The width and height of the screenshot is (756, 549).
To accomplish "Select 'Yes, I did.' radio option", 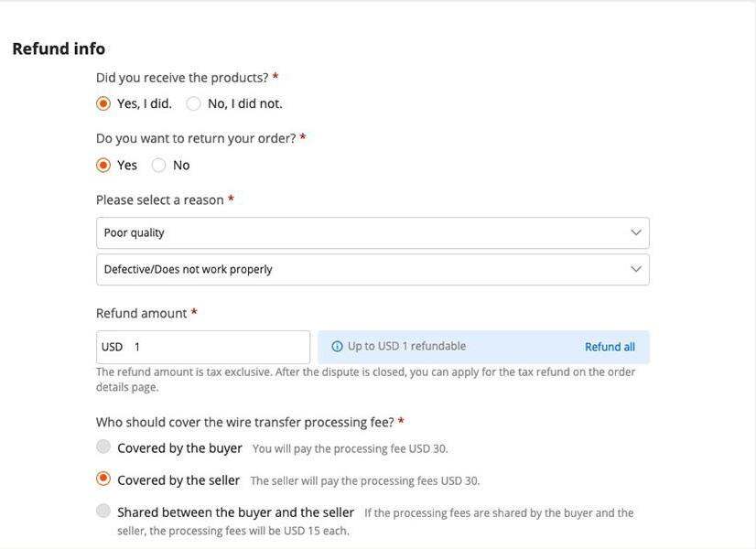I will (103, 103).
